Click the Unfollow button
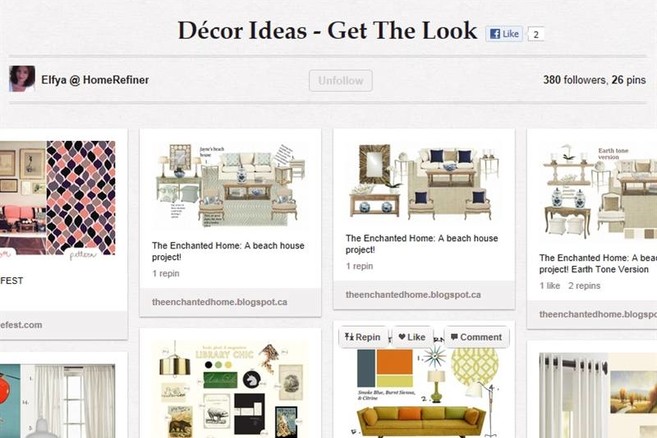 pyautogui.click(x=341, y=80)
